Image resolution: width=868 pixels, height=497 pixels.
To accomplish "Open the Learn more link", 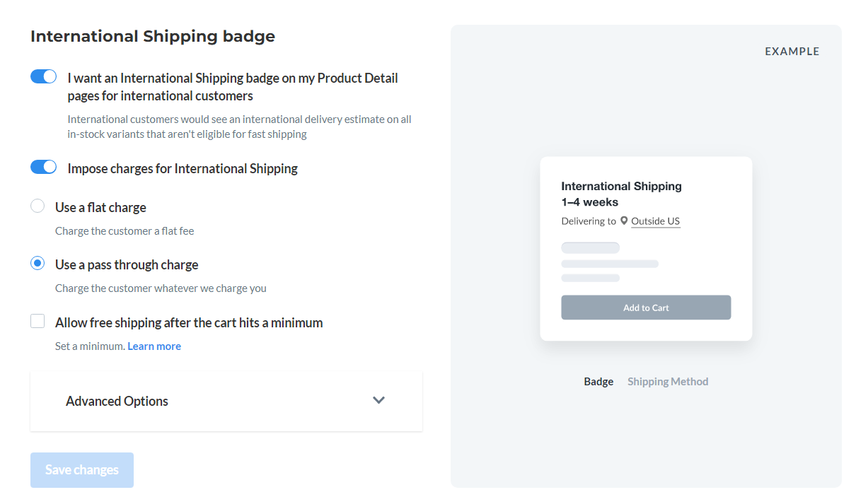I will point(154,346).
